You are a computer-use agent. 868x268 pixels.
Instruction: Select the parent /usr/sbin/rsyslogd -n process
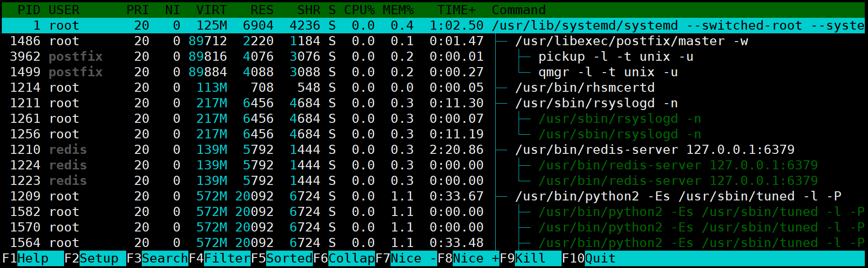tap(433, 103)
